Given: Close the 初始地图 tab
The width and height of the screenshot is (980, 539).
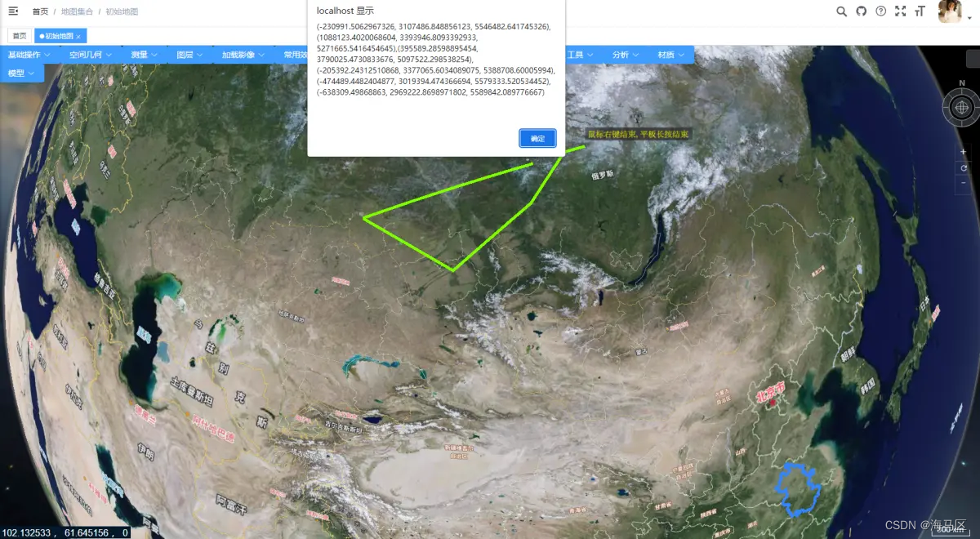Looking at the screenshot, I should 78,36.
